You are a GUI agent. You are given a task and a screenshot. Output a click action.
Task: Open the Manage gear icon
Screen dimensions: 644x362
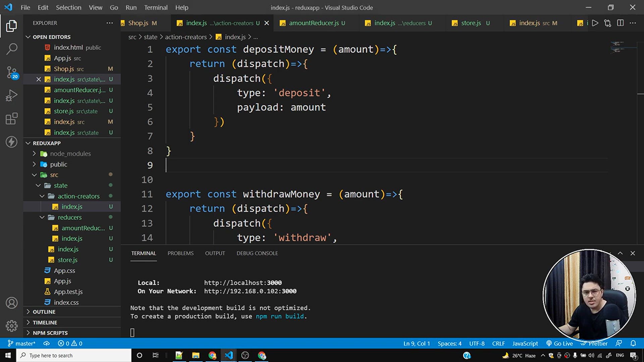tap(11, 326)
